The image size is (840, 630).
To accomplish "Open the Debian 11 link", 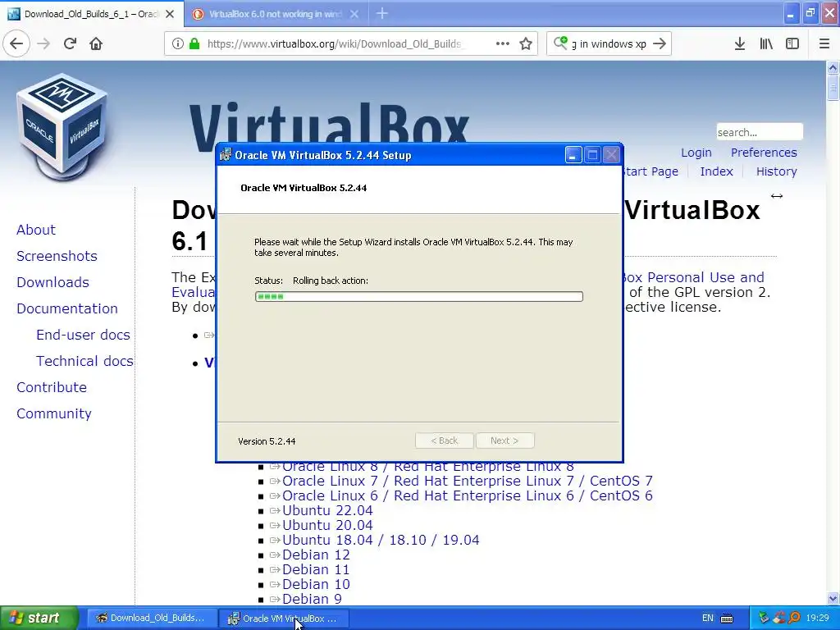I will click(316, 569).
